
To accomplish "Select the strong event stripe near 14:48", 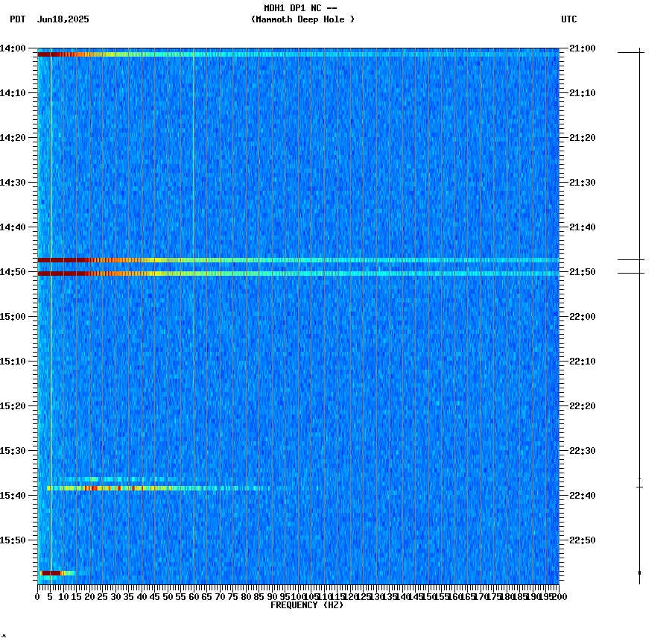I will 112,259.
